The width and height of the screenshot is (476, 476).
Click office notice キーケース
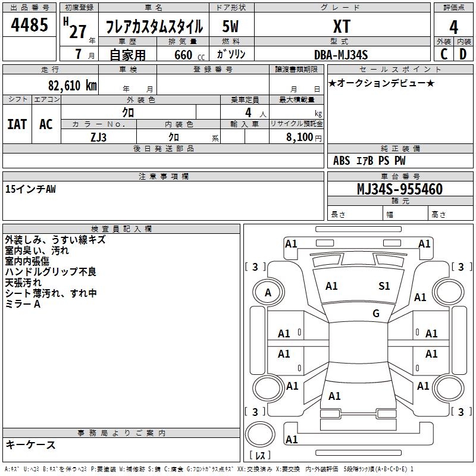point(30,444)
